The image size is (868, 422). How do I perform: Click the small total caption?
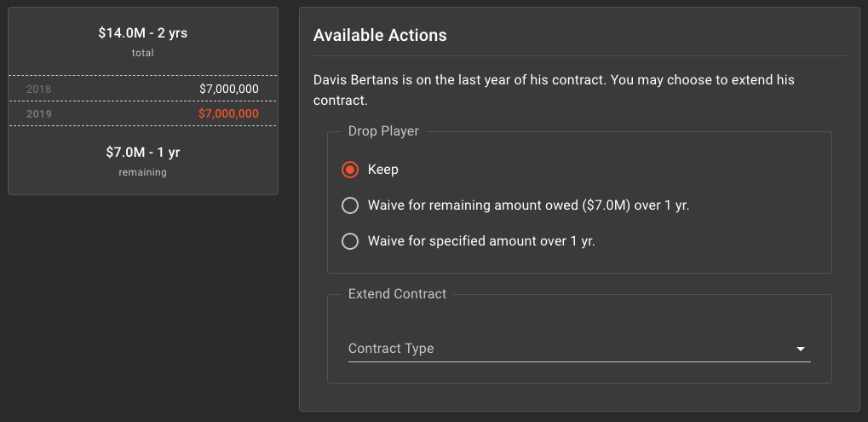pyautogui.click(x=143, y=53)
